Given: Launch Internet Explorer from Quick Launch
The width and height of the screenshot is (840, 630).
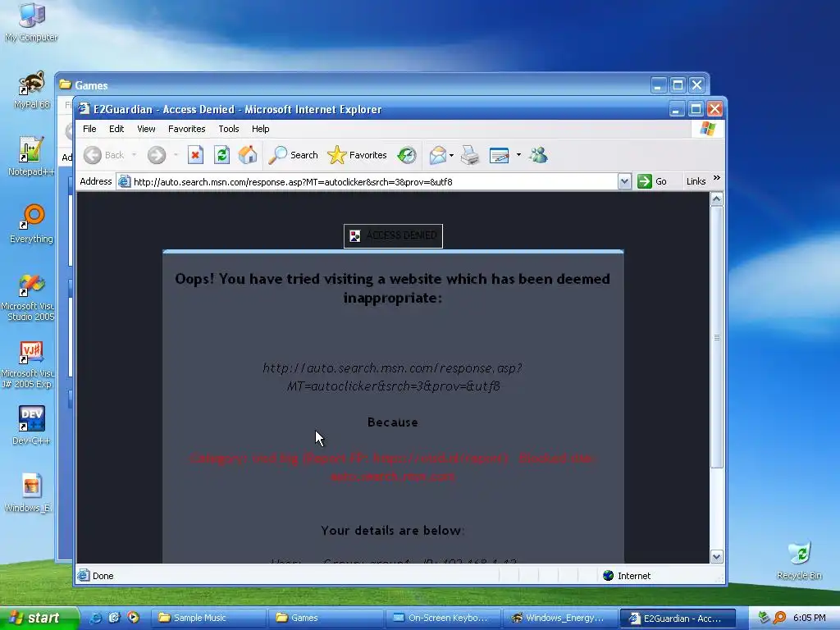Looking at the screenshot, I should click(95, 618).
